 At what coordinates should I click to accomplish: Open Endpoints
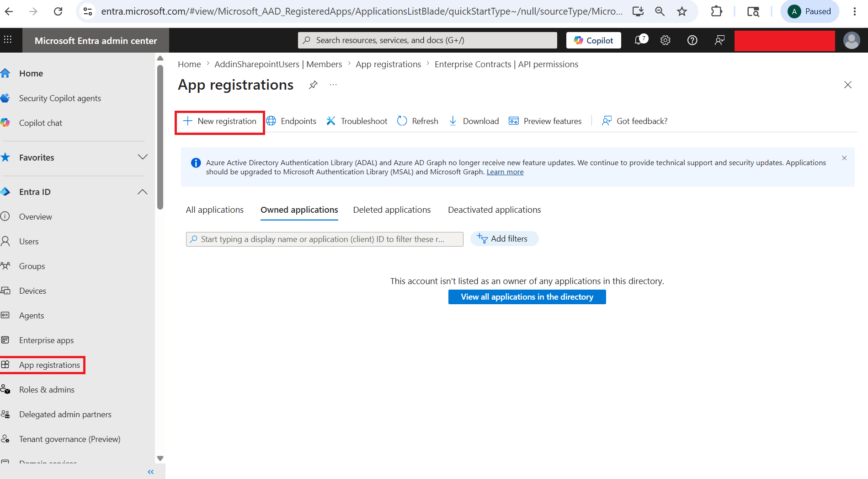pyautogui.click(x=291, y=121)
